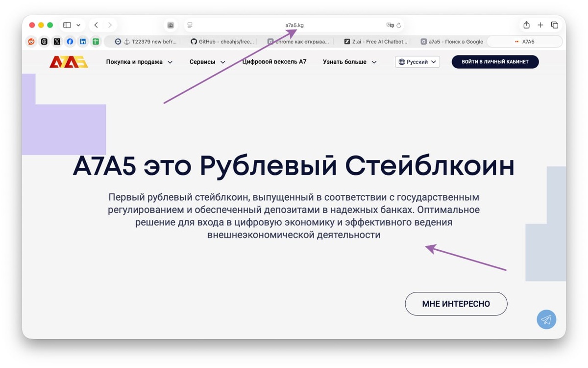Open the Reader page menu icon
588x368 pixels.
coord(190,25)
